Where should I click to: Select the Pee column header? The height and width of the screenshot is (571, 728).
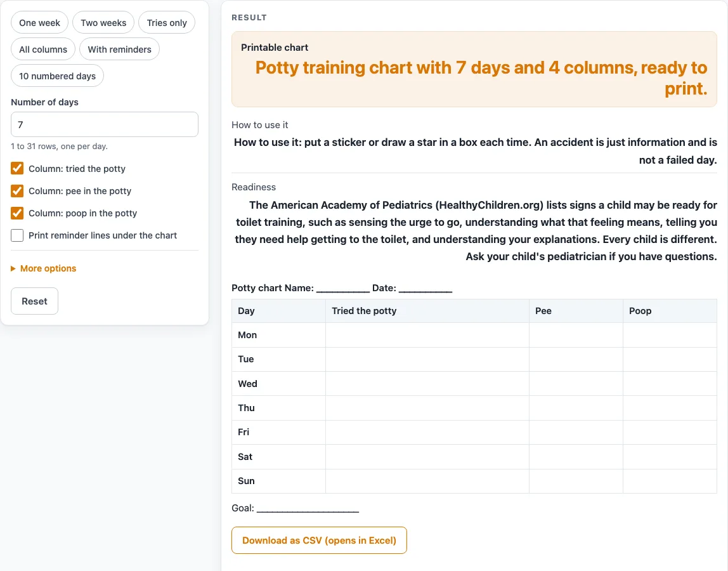pyautogui.click(x=576, y=311)
